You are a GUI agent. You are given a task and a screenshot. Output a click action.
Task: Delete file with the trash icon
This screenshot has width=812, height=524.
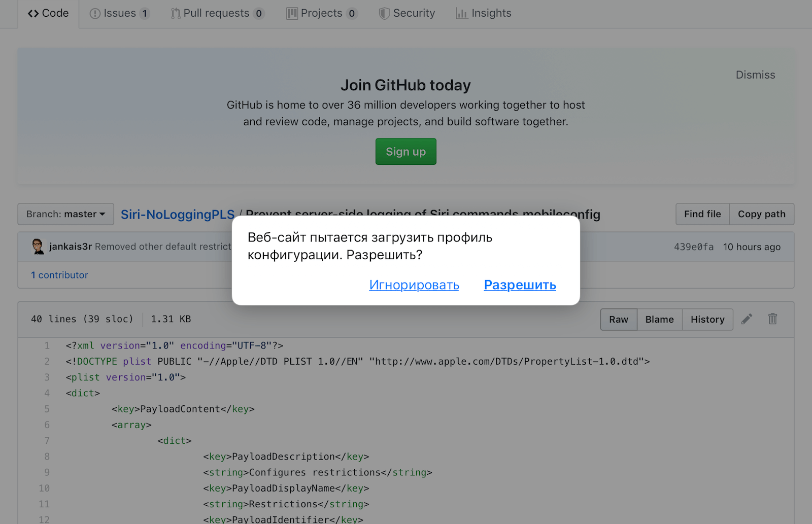point(772,319)
